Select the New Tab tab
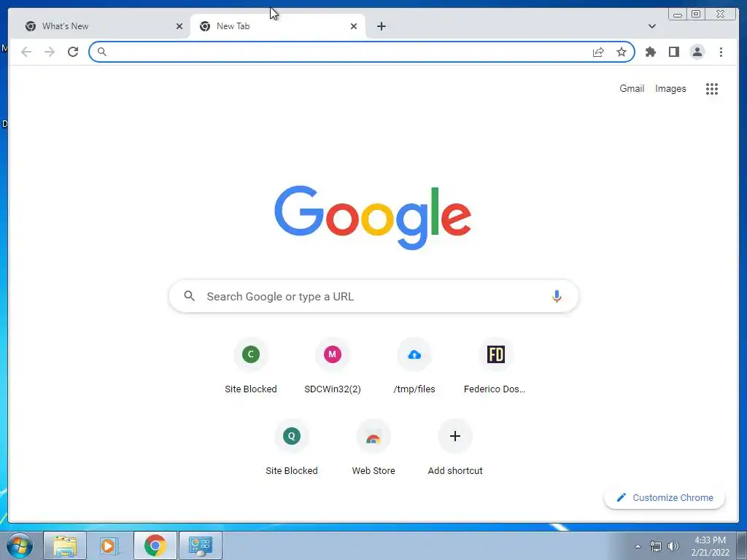747x560 pixels. [278, 26]
